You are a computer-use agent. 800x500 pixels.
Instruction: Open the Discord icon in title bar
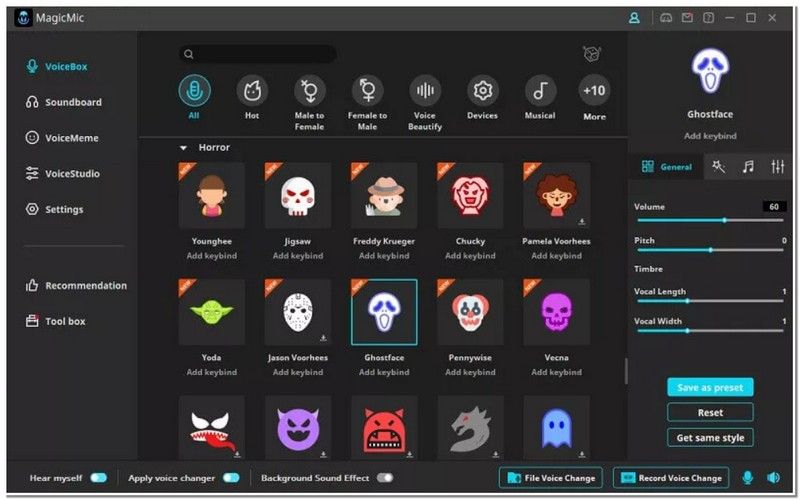pyautogui.click(x=666, y=18)
